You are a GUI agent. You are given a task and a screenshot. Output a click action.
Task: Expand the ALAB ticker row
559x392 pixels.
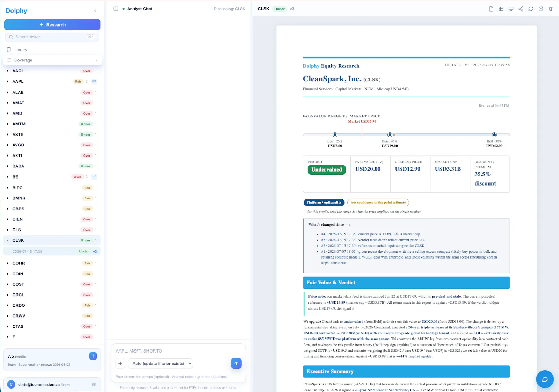[8, 92]
